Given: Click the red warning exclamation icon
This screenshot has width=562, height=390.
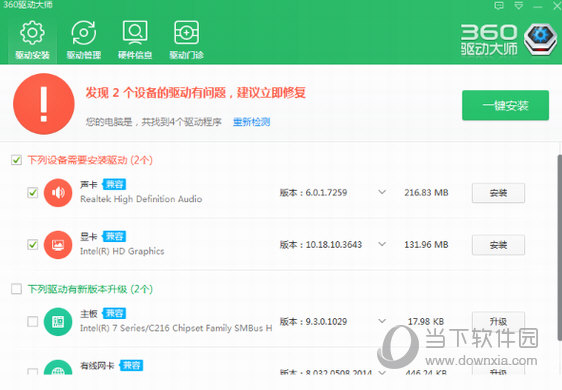Looking at the screenshot, I should click(44, 104).
